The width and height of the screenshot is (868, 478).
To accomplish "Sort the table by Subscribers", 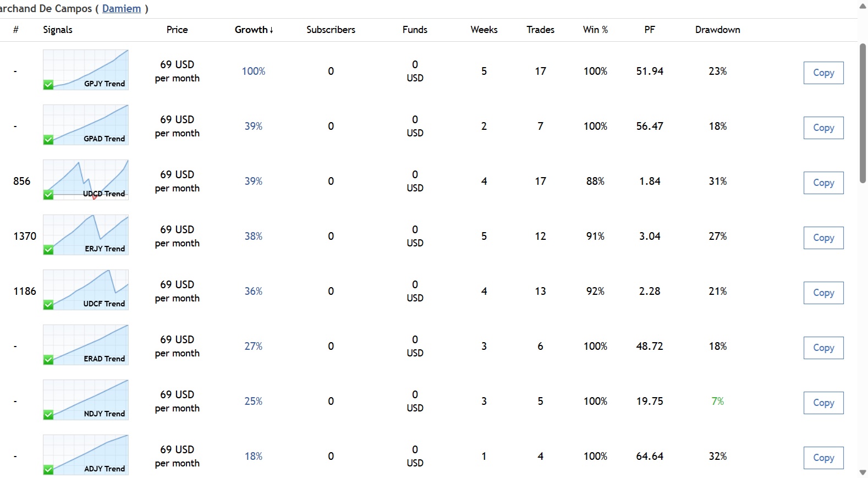I will (x=331, y=30).
